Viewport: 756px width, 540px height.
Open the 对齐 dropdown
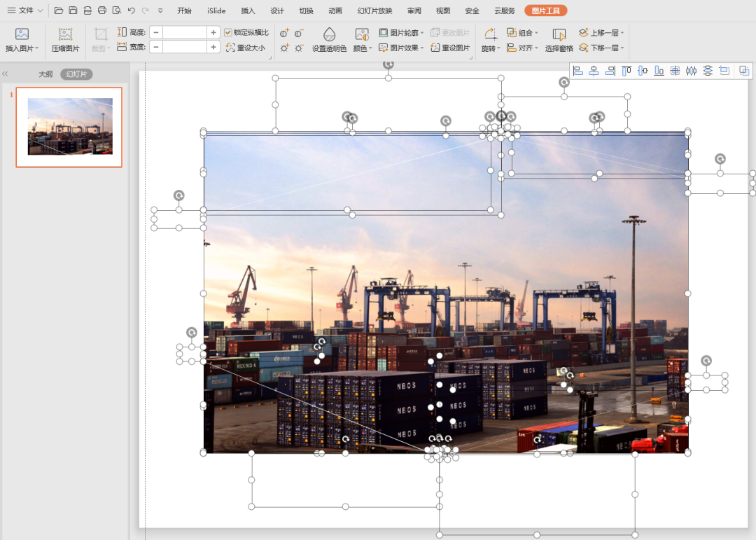(522, 48)
